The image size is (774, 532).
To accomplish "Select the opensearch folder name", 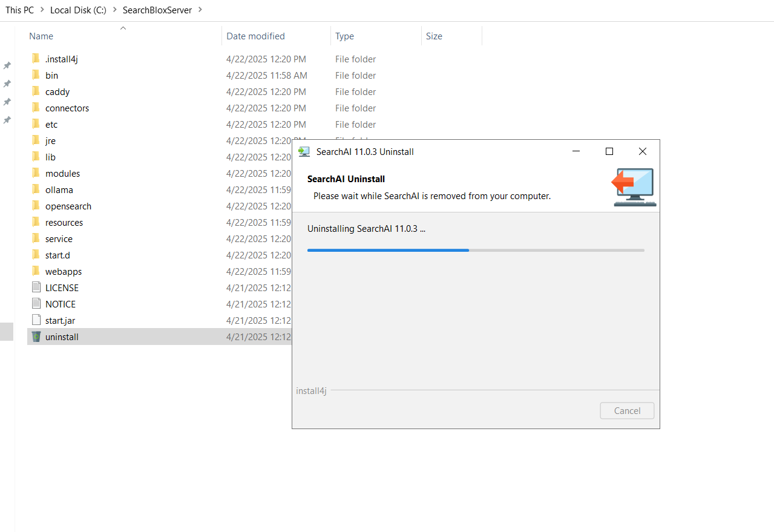I will coord(68,206).
